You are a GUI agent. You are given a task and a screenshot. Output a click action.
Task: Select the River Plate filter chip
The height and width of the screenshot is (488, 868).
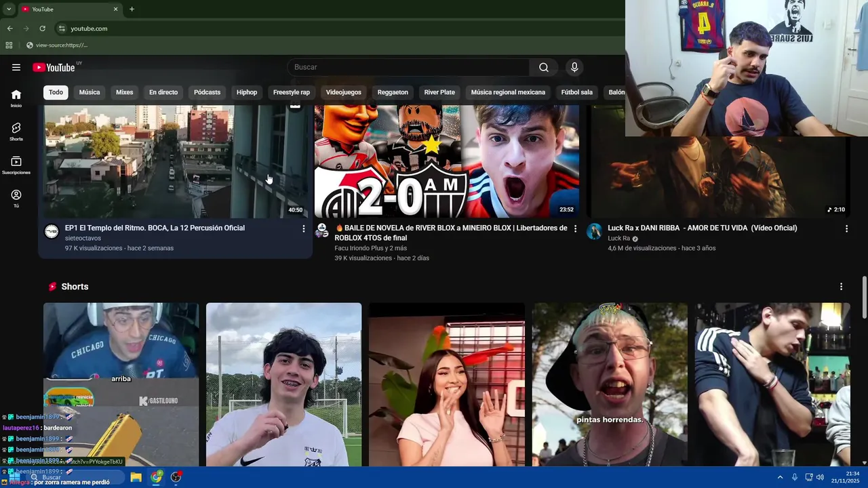click(x=439, y=92)
